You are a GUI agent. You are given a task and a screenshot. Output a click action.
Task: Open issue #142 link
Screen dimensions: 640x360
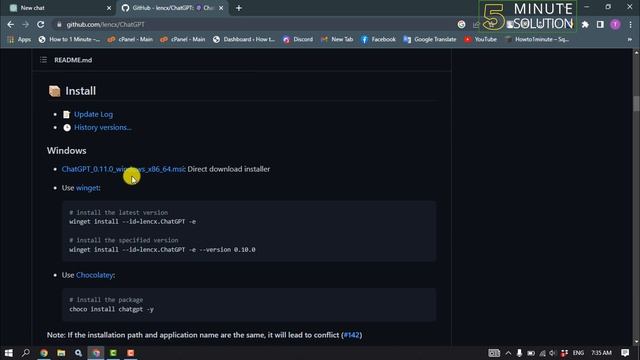pos(352,335)
